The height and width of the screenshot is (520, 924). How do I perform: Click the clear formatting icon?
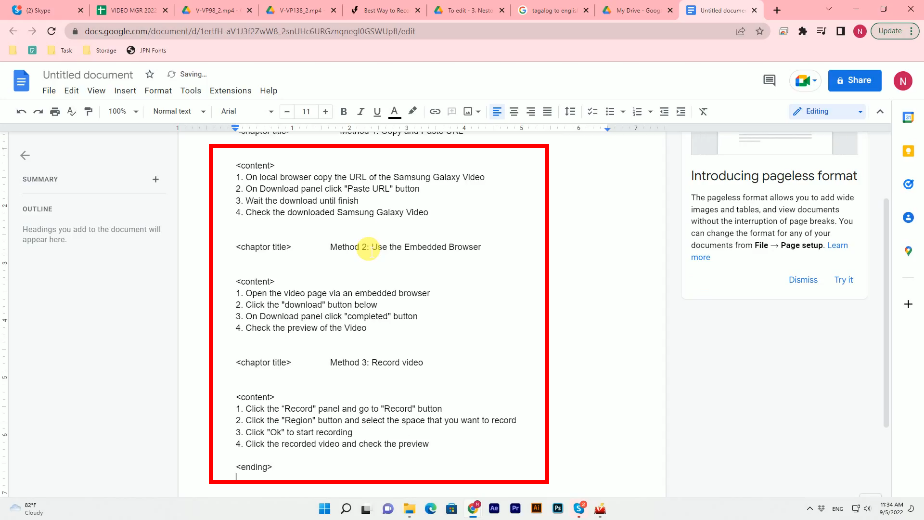[x=703, y=111]
